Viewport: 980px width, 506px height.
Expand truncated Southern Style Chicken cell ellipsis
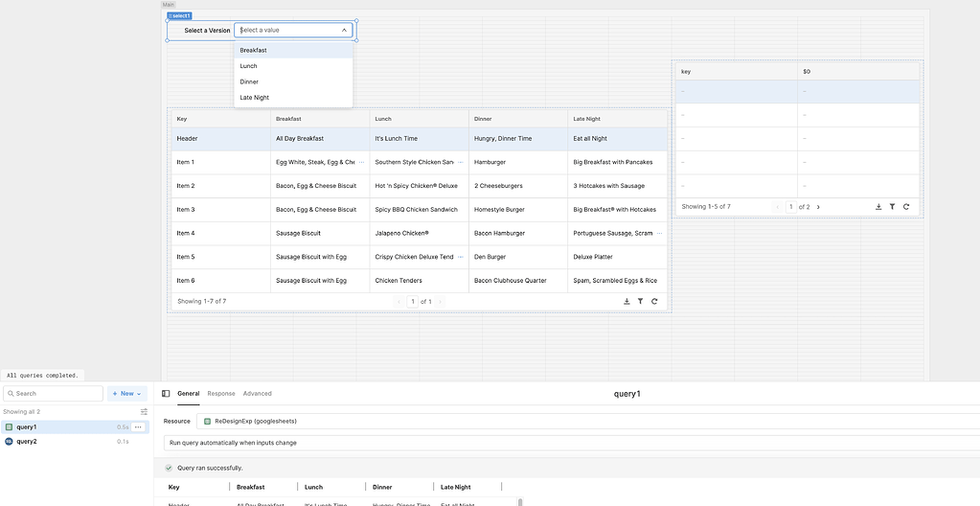click(x=461, y=162)
